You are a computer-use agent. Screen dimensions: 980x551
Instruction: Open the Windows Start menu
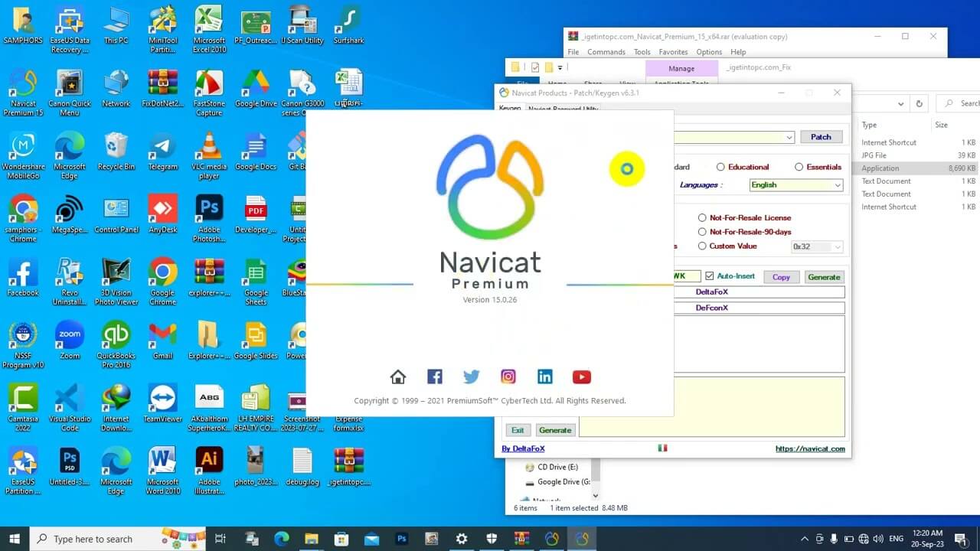click(x=14, y=539)
